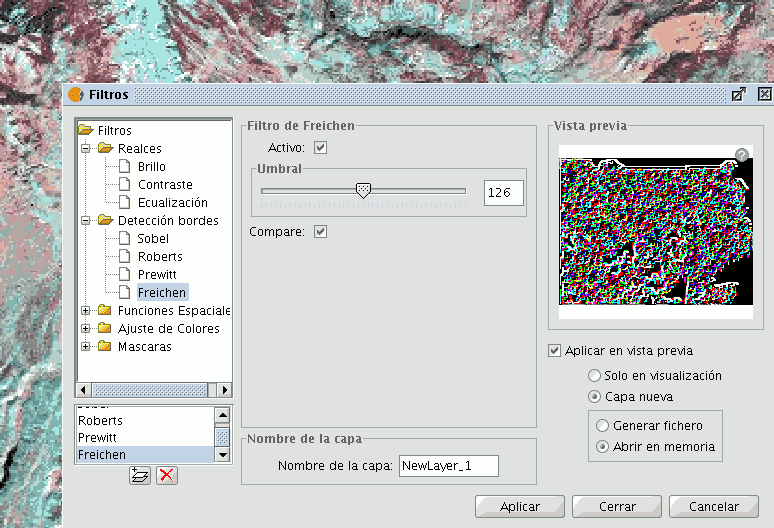The width and height of the screenshot is (774, 528).
Task: Select Prewitt filter in tree
Action: pyautogui.click(x=157, y=274)
